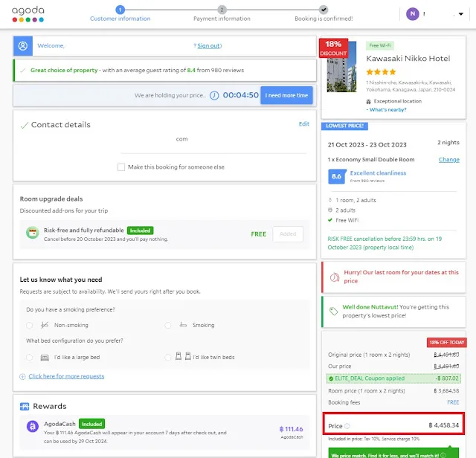Choose I'd like a large bed
This screenshot has height=458, width=476.
pyautogui.click(x=30, y=357)
